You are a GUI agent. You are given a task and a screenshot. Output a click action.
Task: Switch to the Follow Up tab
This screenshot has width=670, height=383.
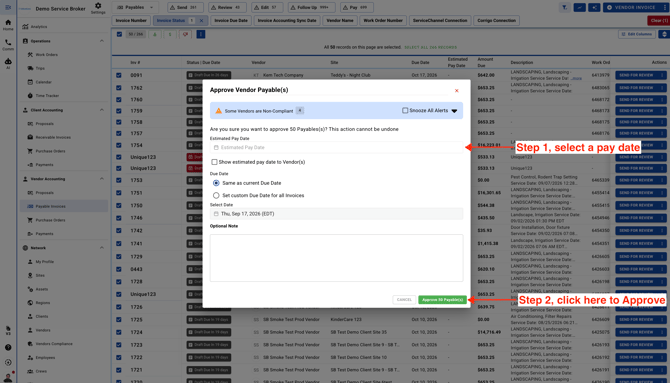311,7
